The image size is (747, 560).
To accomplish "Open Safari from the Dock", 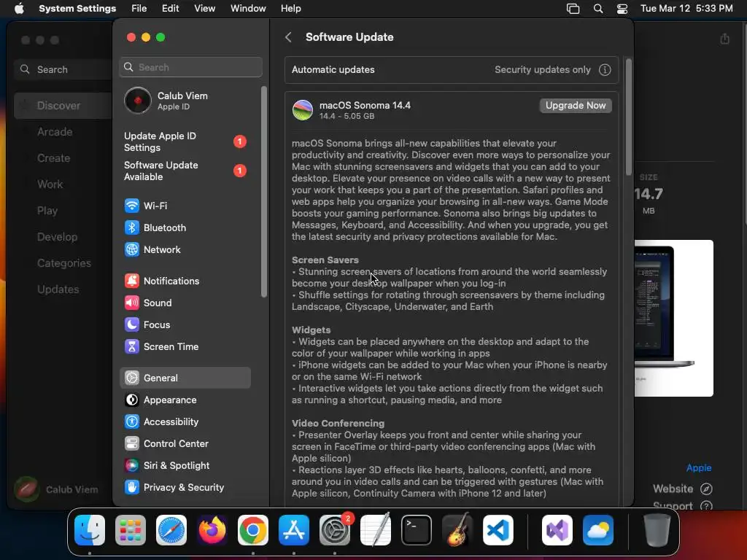I will tap(171, 530).
